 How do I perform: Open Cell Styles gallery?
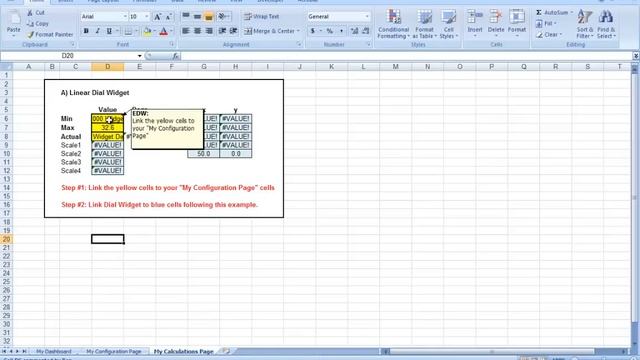pyautogui.click(x=449, y=24)
